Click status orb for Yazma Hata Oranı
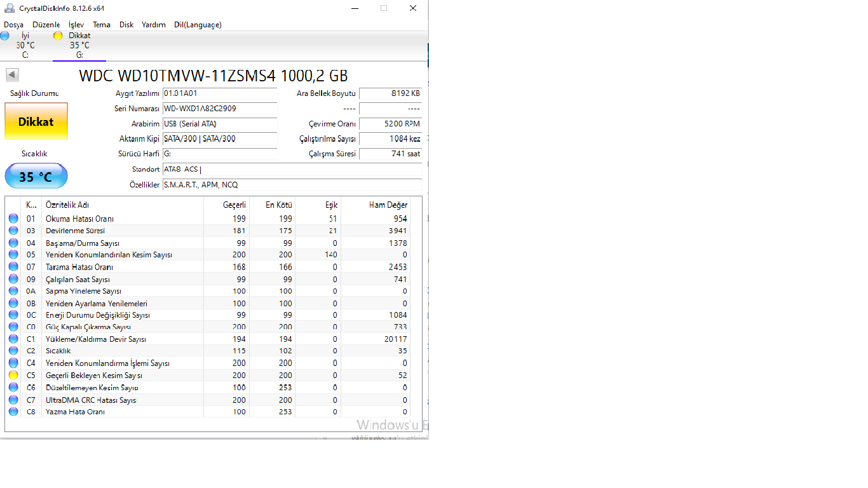Viewport: 868px width, 488px height. [13, 412]
